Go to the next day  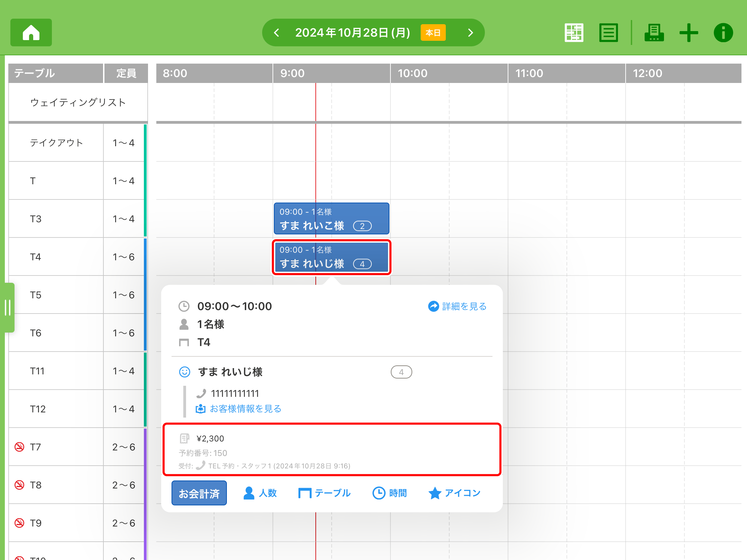point(470,33)
